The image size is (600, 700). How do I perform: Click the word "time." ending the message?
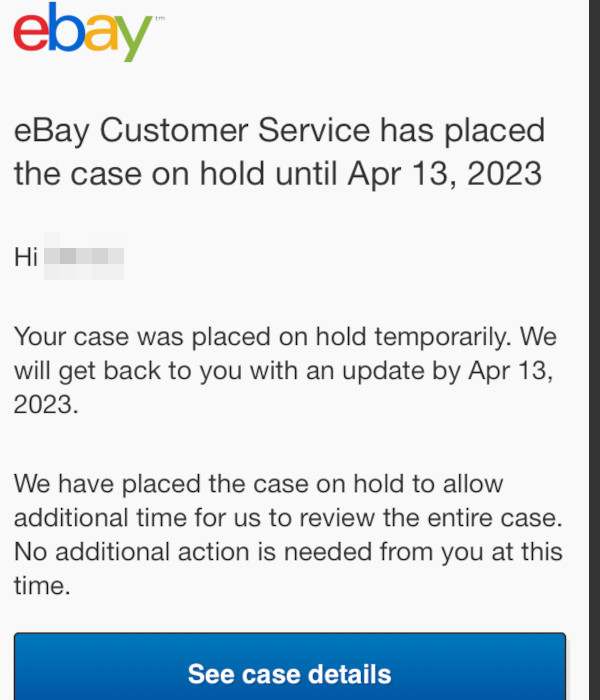pos(42,586)
